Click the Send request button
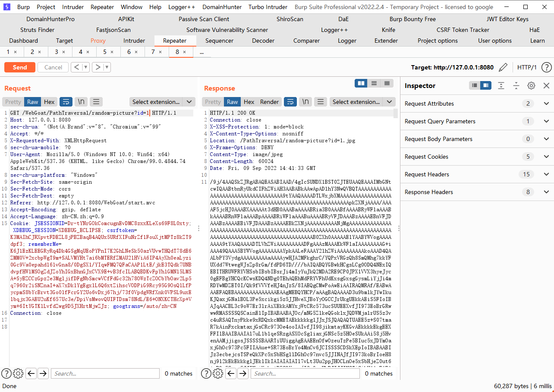 coord(20,67)
